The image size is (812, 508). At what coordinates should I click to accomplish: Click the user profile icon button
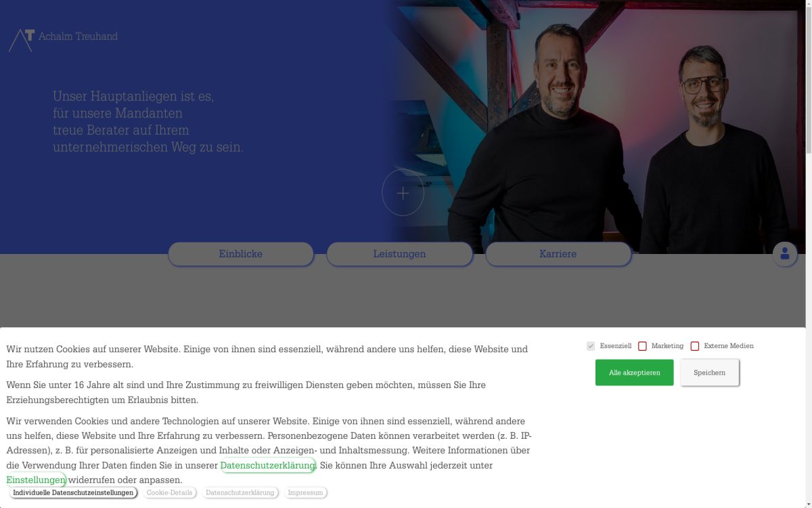point(785,254)
